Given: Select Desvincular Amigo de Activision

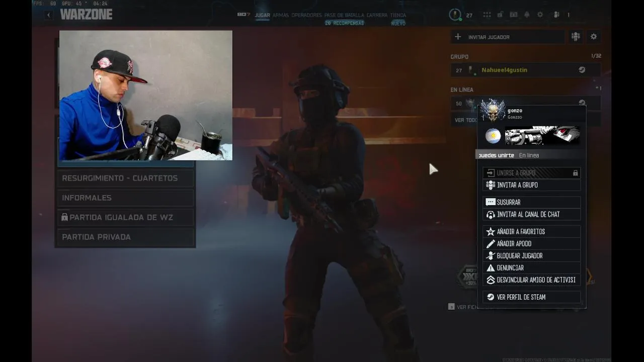Looking at the screenshot, I should (x=531, y=280).
